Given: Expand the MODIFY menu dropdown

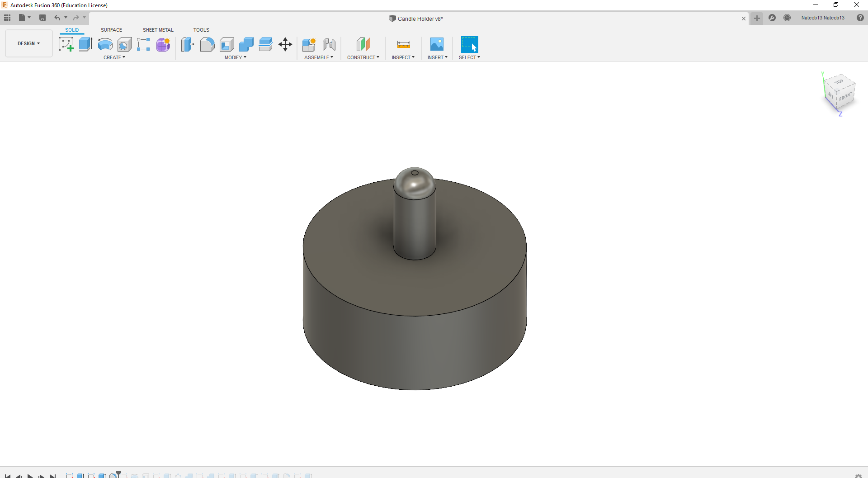Looking at the screenshot, I should pos(235,57).
